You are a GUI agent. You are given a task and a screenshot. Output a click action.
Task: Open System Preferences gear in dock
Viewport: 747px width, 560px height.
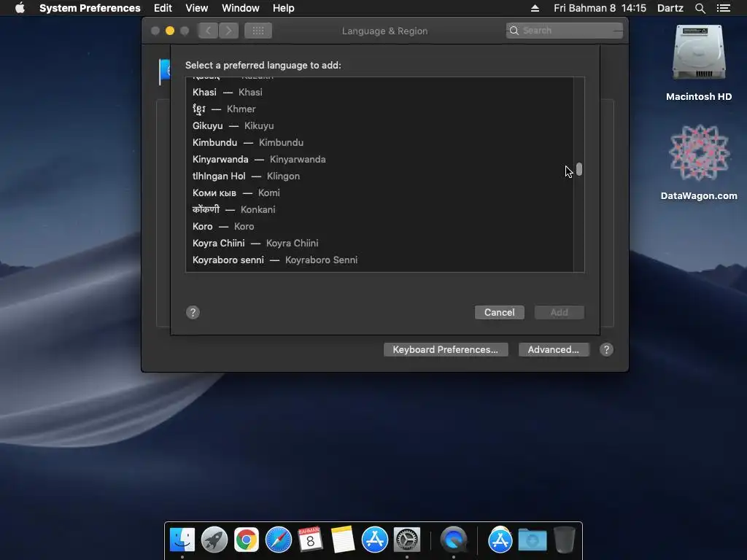click(x=407, y=540)
